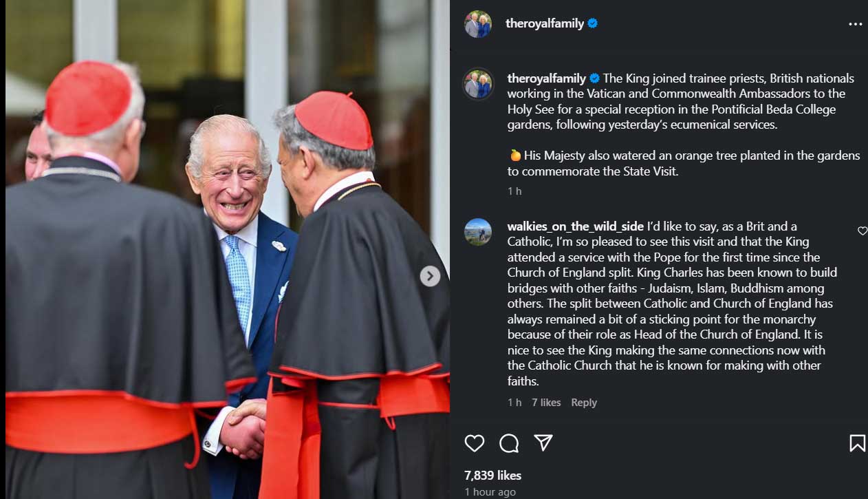View the 7 likes on comment

pos(546,403)
